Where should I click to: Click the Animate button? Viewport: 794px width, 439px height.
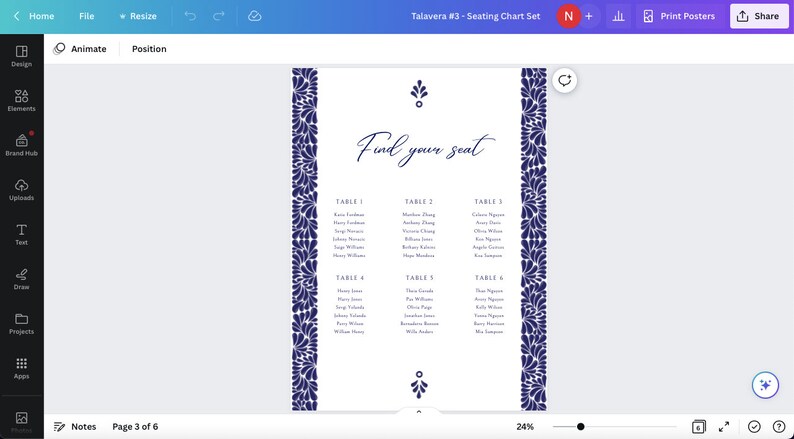80,49
